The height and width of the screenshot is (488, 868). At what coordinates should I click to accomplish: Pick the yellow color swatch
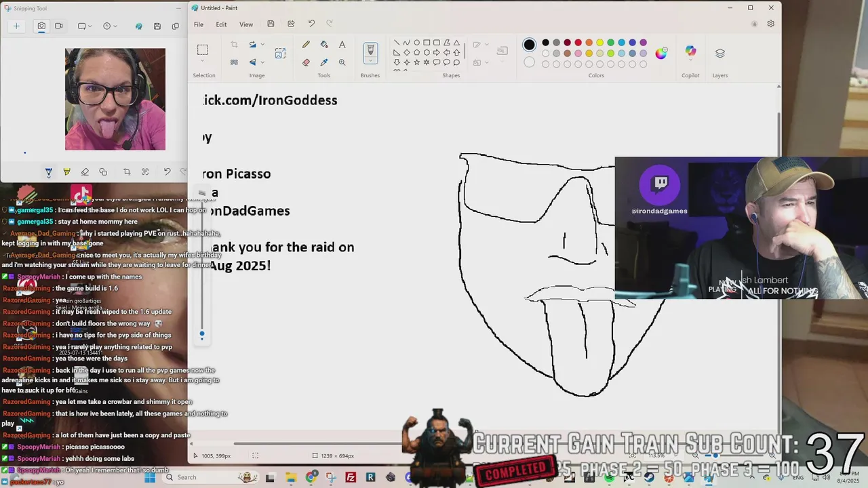[599, 43]
